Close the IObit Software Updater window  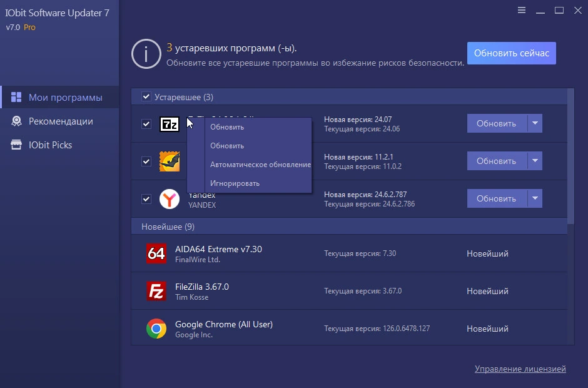click(x=578, y=11)
